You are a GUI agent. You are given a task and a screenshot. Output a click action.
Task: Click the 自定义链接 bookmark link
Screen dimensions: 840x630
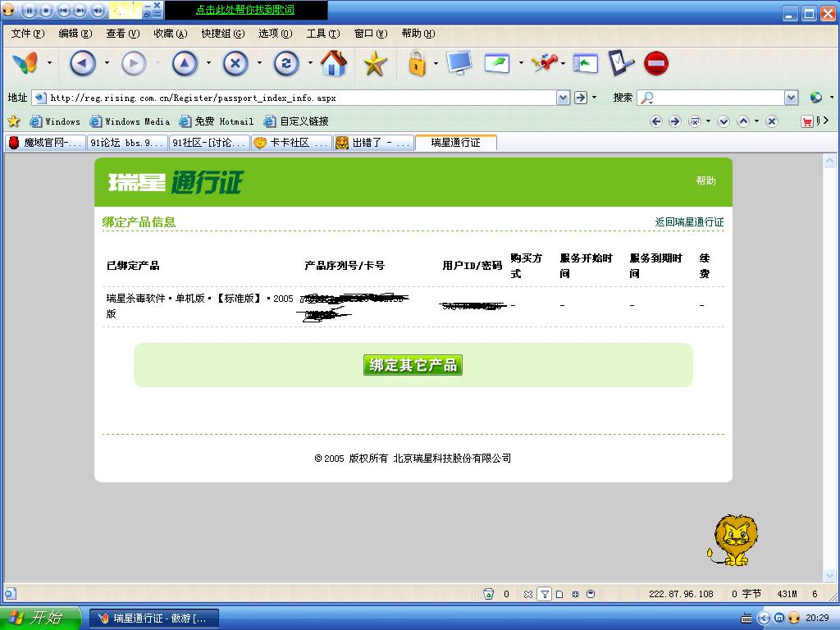tap(296, 121)
